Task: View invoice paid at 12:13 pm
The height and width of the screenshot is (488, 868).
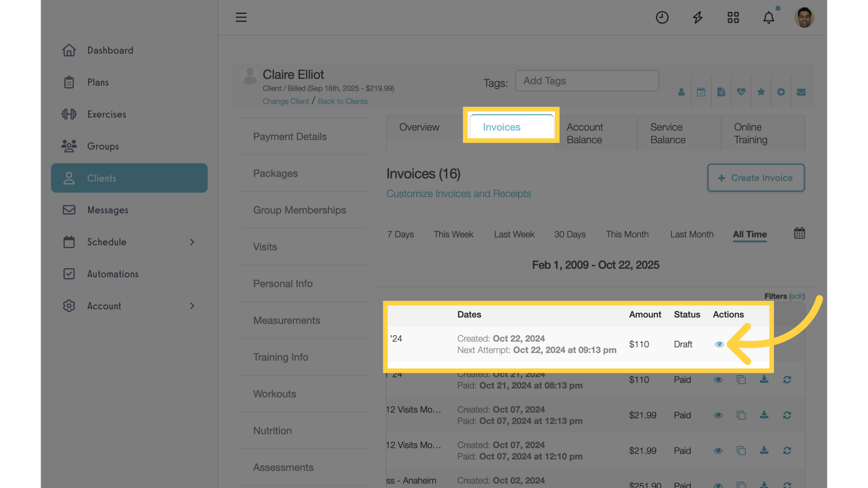Action: tap(718, 415)
